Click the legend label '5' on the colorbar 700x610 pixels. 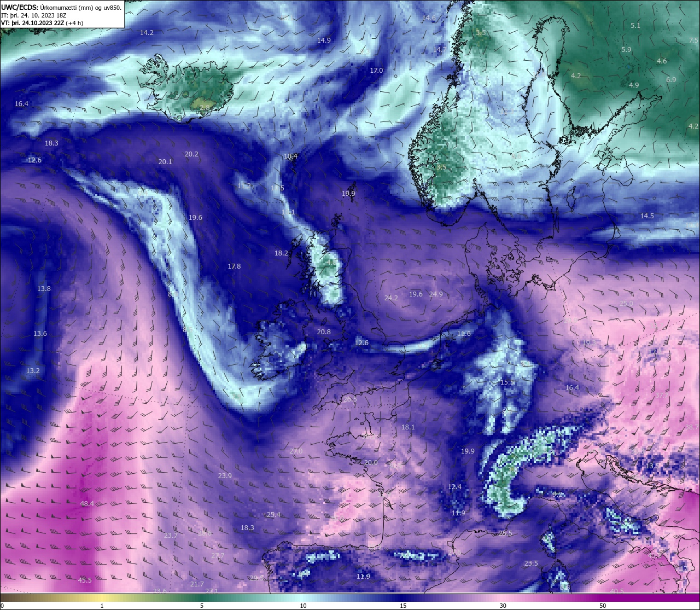[202, 606]
